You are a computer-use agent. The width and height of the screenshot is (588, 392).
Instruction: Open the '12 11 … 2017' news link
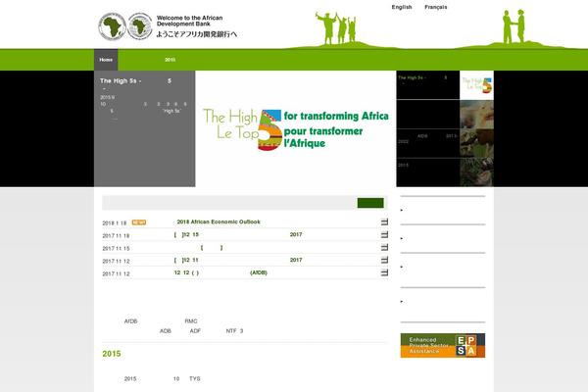click(238, 260)
